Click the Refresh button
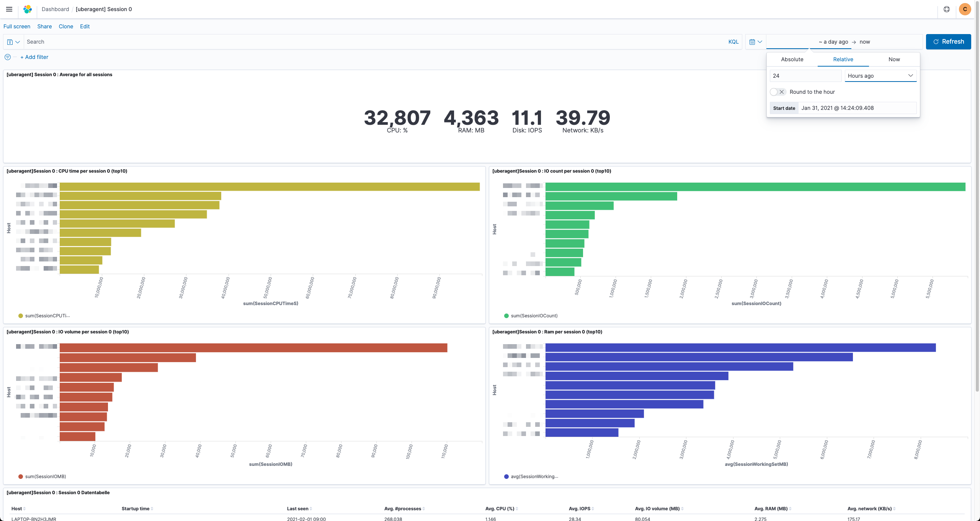This screenshot has width=980, height=521. click(948, 42)
